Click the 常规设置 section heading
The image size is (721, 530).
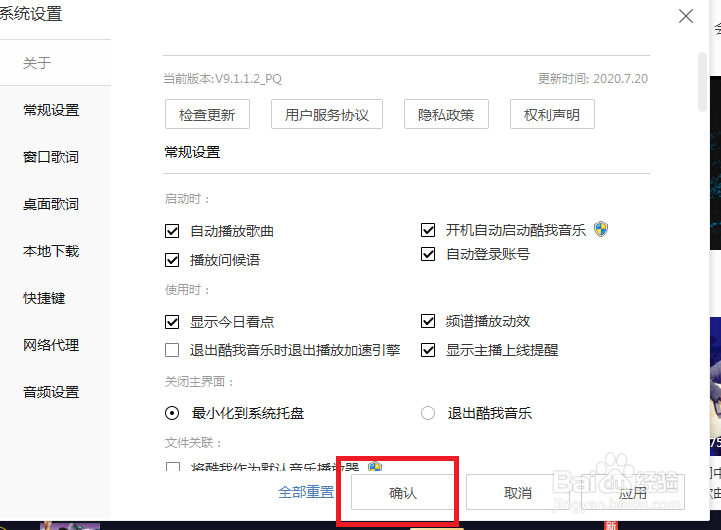click(x=193, y=152)
